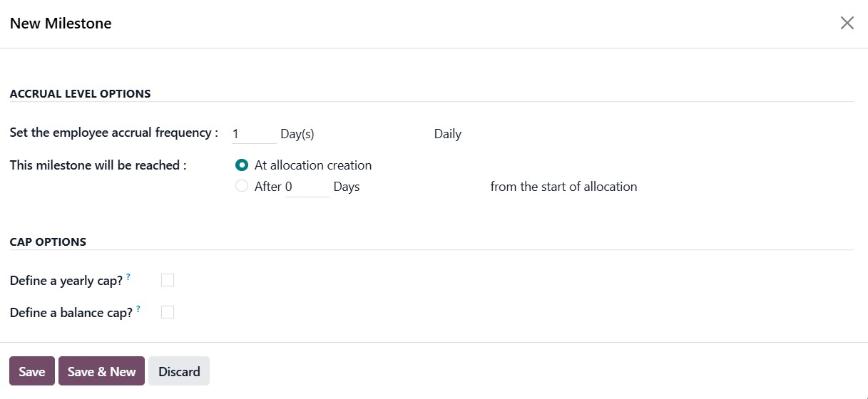868x399 pixels.
Task: Open the from the start of allocation dropdown
Action: click(563, 187)
